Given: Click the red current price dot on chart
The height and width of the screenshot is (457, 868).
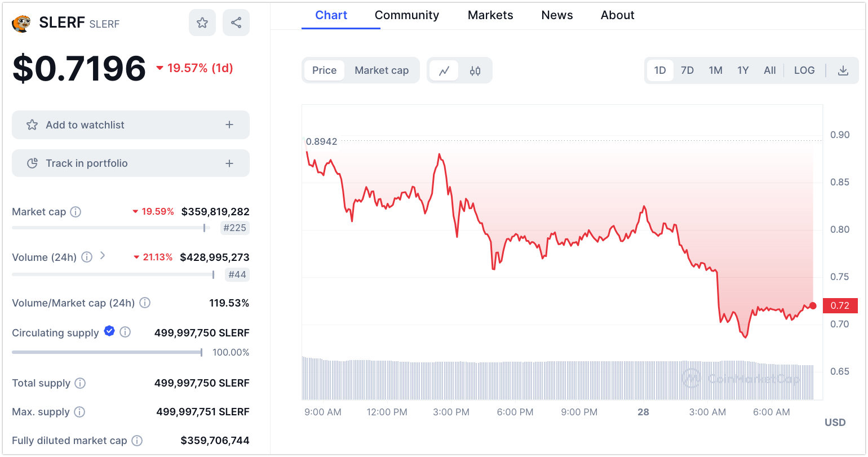Looking at the screenshot, I should (813, 305).
